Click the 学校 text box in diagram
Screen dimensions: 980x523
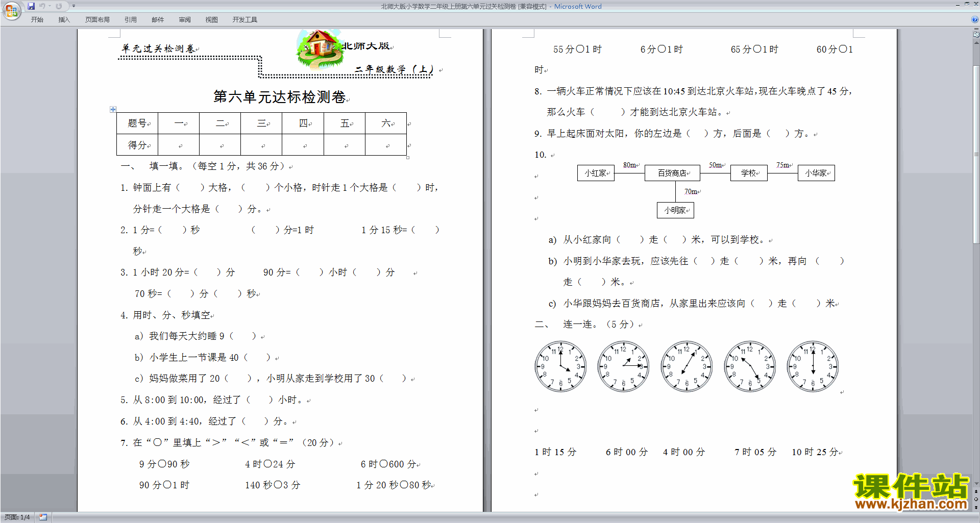pos(749,173)
